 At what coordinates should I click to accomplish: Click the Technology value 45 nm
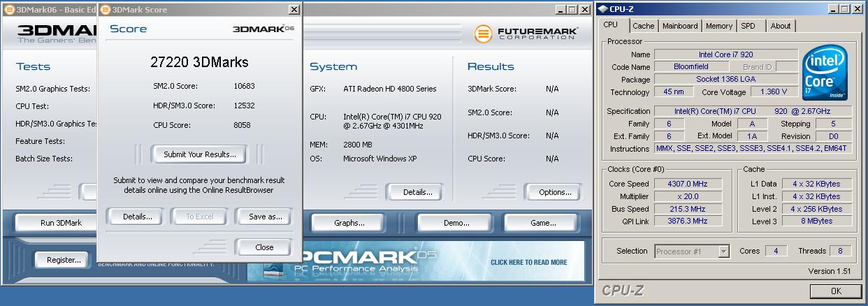tap(674, 92)
